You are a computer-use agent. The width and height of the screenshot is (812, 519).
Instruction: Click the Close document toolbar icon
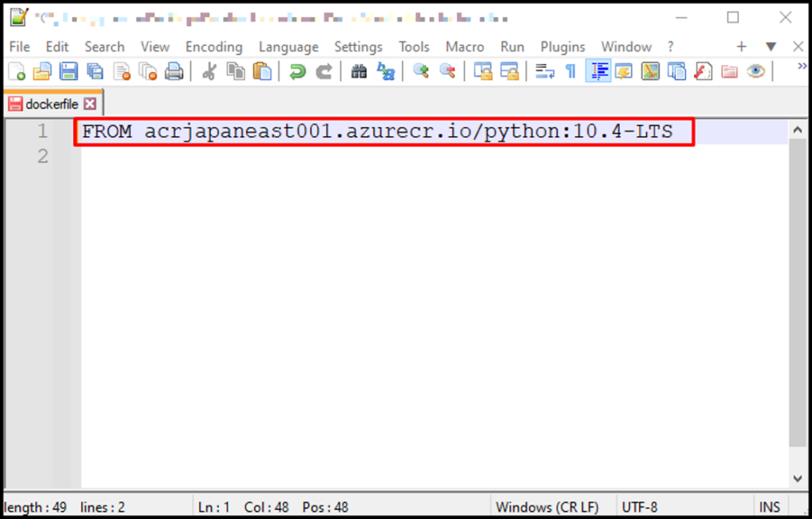(x=122, y=71)
